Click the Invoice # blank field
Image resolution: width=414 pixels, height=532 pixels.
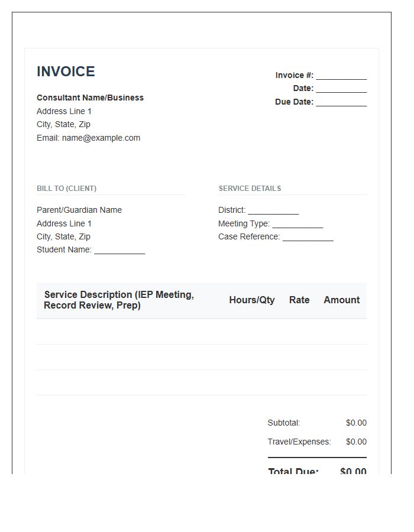coord(341,76)
